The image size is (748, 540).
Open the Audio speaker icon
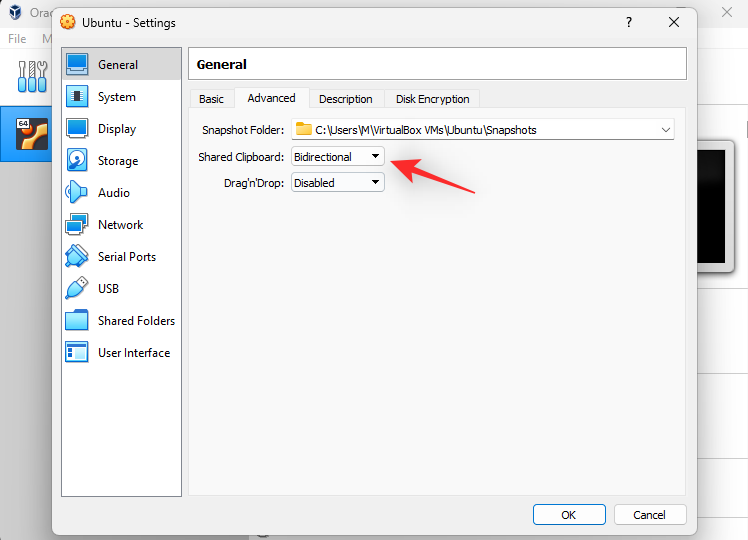coord(77,193)
